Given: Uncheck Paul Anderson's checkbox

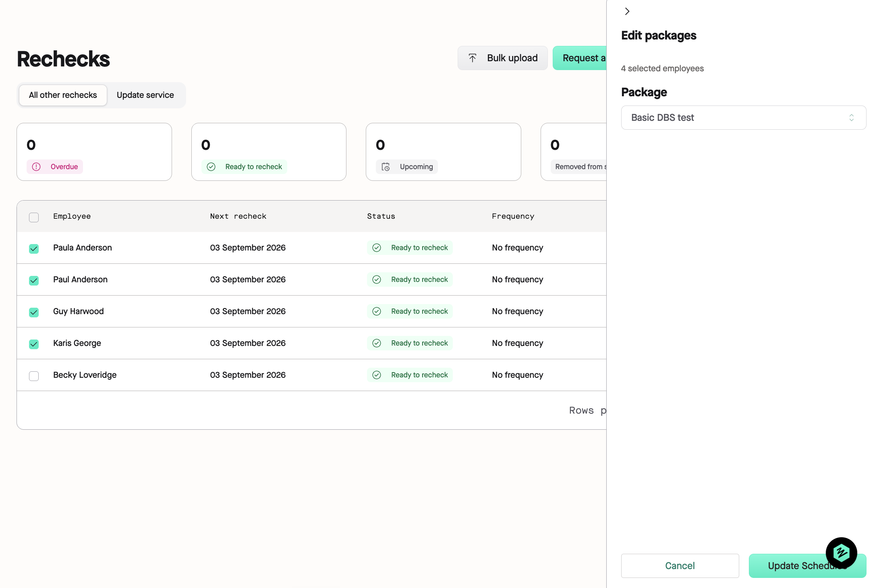Looking at the screenshot, I should point(34,280).
